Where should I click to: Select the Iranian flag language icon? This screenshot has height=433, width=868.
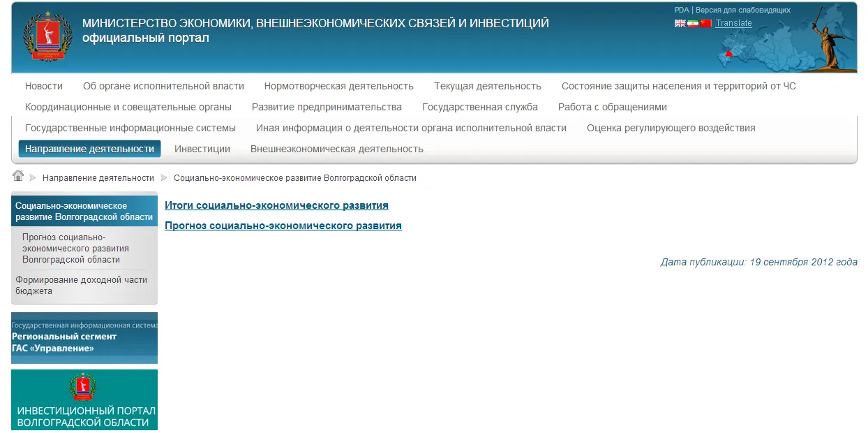693,23
